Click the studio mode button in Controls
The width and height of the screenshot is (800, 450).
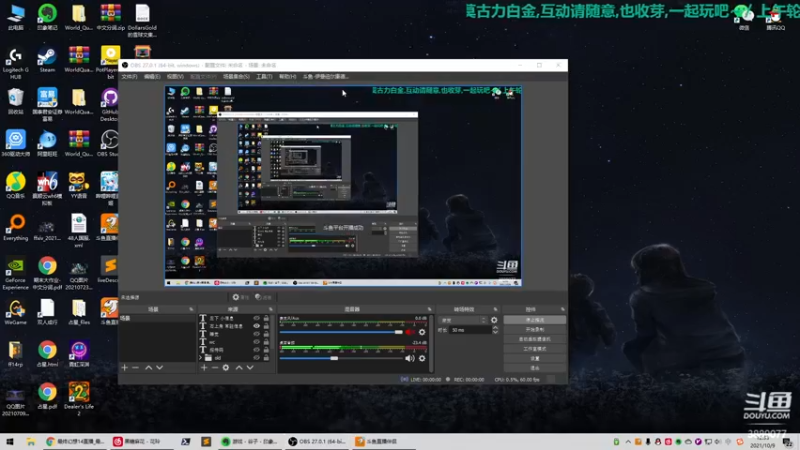coord(535,349)
